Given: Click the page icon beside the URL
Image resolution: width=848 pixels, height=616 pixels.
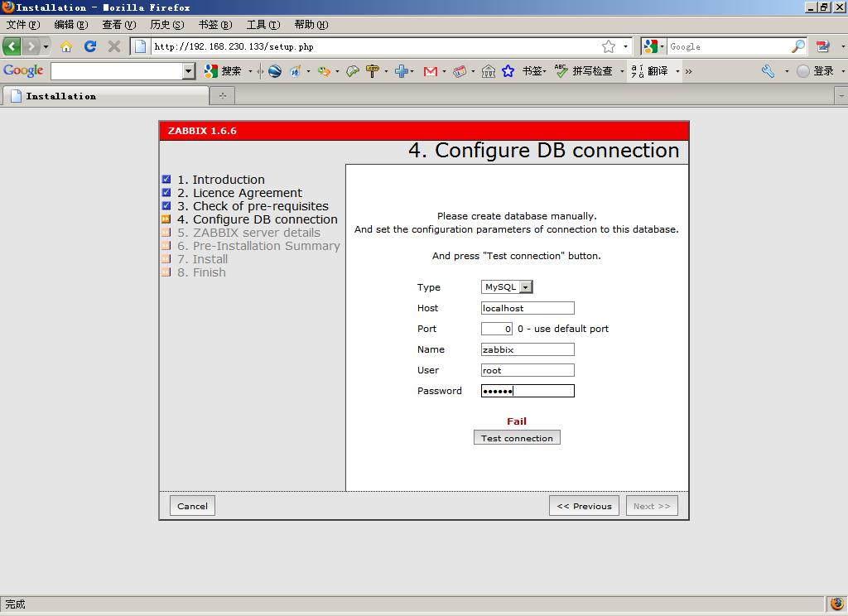Looking at the screenshot, I should 140,46.
